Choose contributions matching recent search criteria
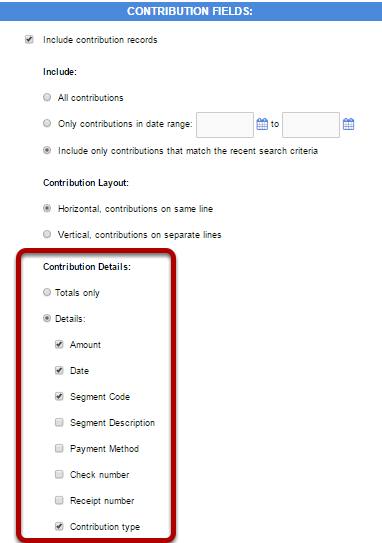The image size is (382, 543). (x=47, y=150)
